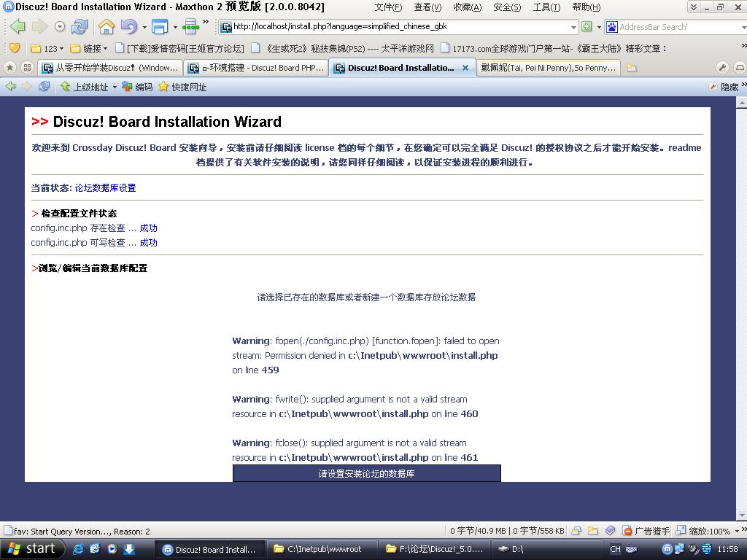Click the wrench icon at the tab bar's right end
The width and height of the screenshot is (747, 560).
(722, 68)
